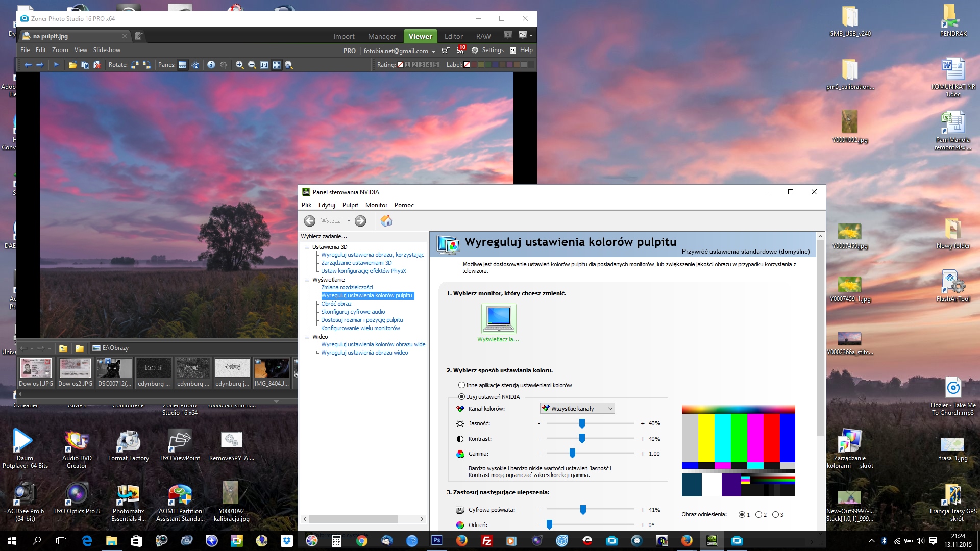Select 'Inne aplikacje sterują ustawieniami kolorów' option
This screenshot has width=980, height=551.
point(461,385)
